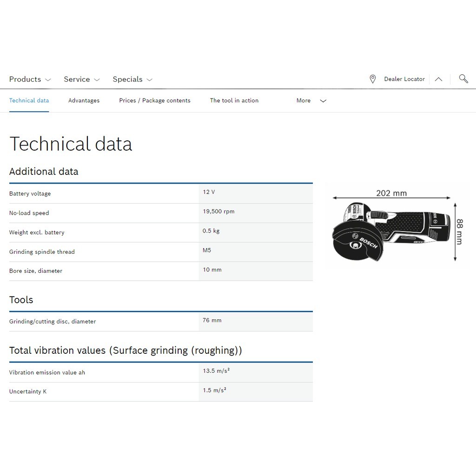The image size is (476, 476).
Task: Open the Products menu
Action: coord(25,79)
